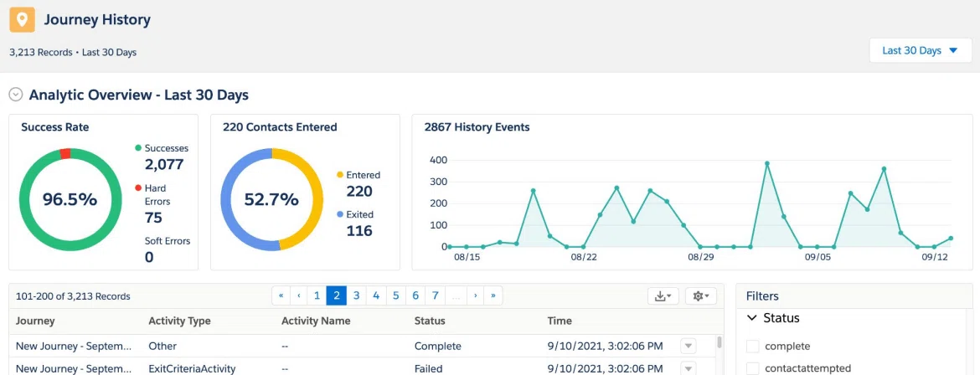Jump to first page with double-left arrow

(x=281, y=295)
